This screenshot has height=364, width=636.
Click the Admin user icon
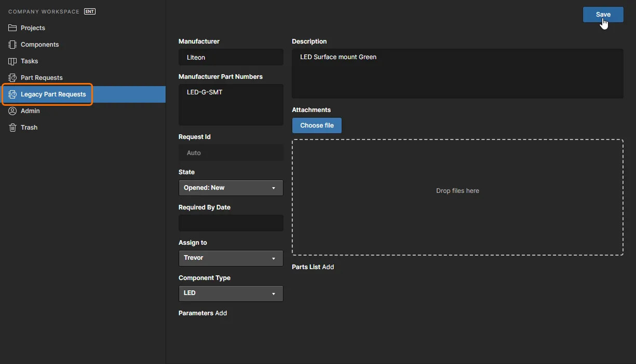(x=12, y=111)
